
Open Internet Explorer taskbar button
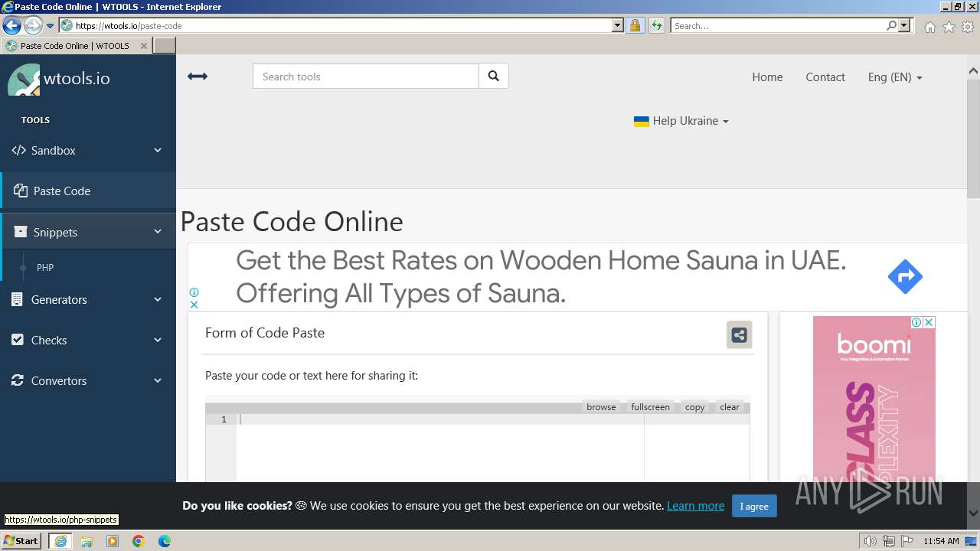coord(60,541)
